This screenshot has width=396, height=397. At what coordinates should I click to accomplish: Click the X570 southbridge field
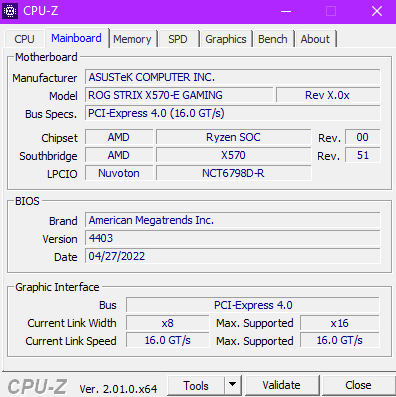pyautogui.click(x=233, y=155)
